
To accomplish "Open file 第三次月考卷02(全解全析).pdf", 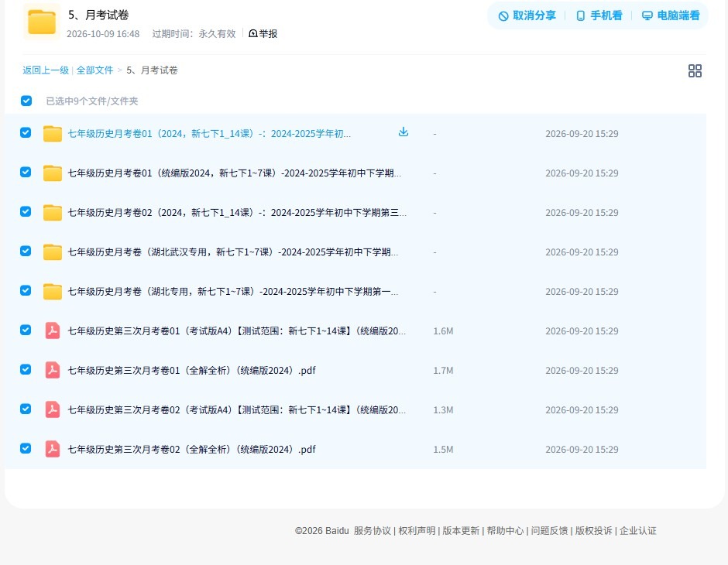I will [x=192, y=449].
